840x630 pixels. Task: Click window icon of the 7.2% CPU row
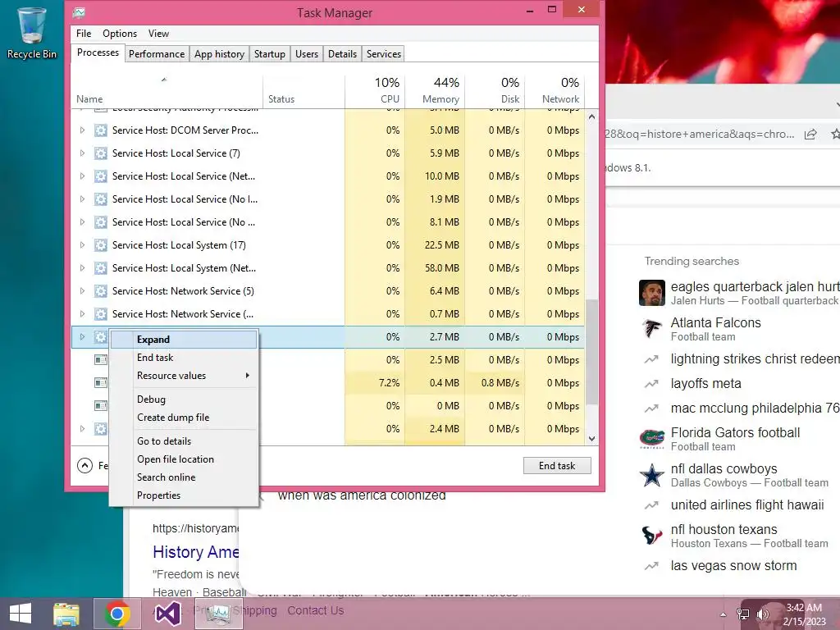[x=101, y=382]
